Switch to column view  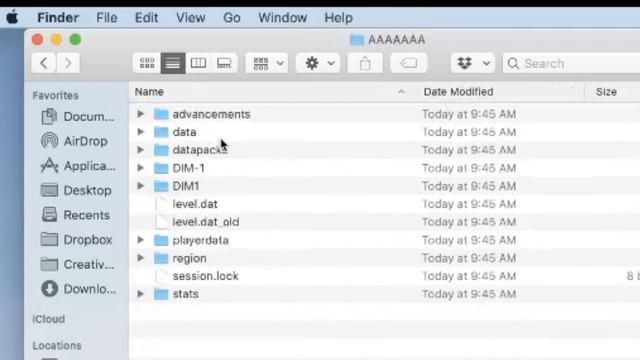pyautogui.click(x=198, y=63)
